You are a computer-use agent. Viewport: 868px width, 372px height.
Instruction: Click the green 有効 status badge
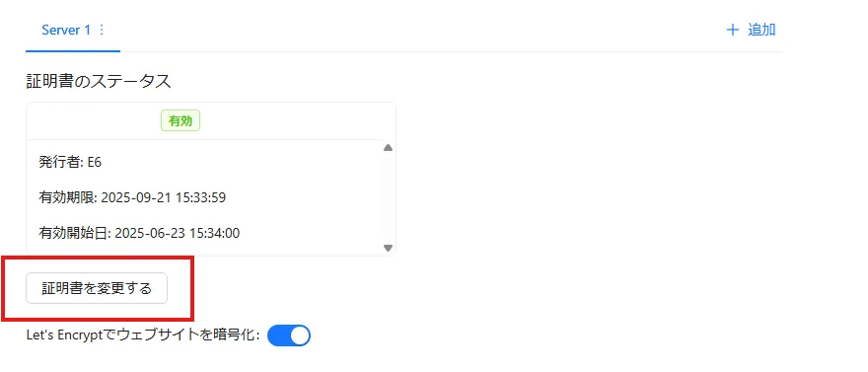pos(181,121)
